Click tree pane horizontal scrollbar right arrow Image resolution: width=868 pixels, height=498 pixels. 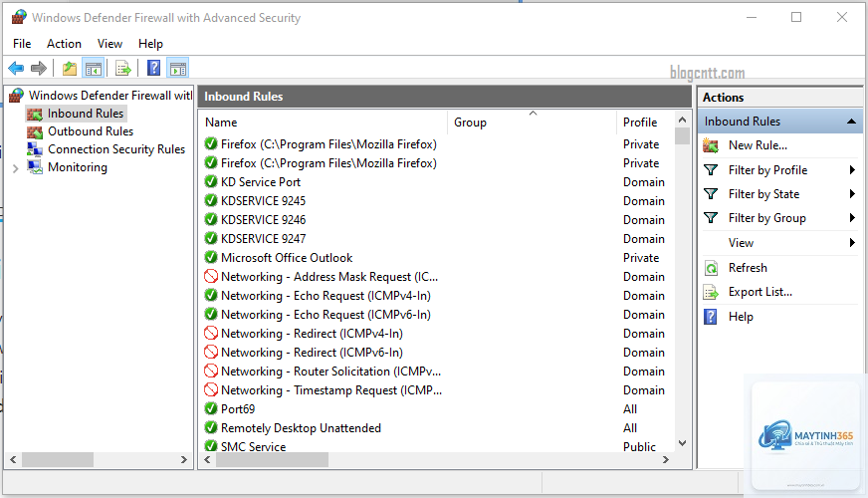[184, 460]
